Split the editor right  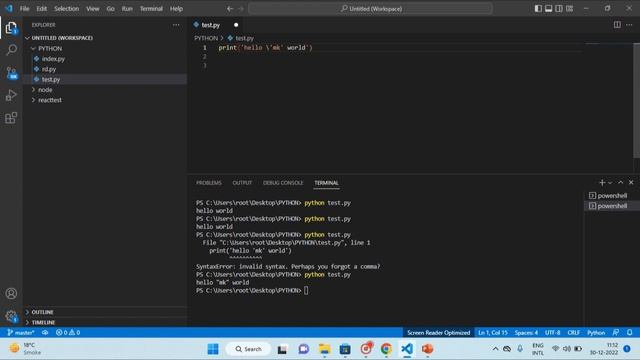click(617, 25)
